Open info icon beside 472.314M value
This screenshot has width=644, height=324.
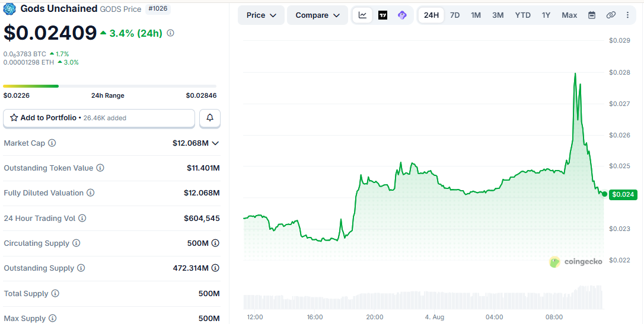tap(215, 268)
